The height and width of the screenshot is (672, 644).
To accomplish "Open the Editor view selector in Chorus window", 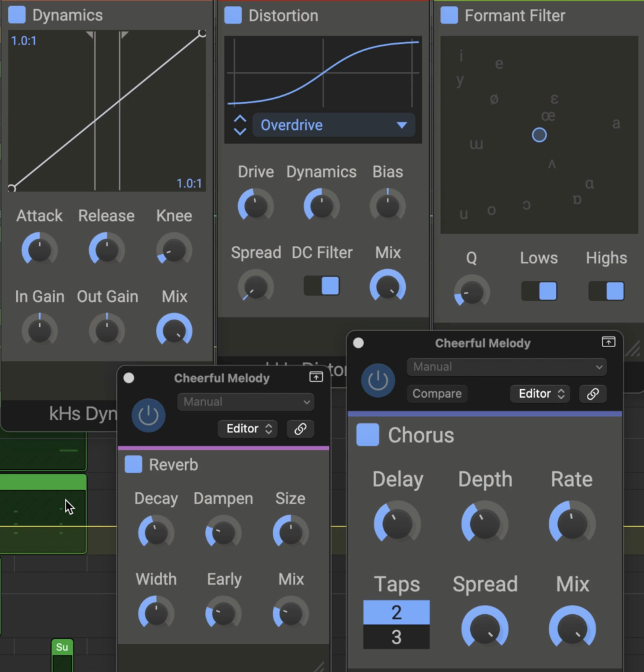I will [x=540, y=394].
